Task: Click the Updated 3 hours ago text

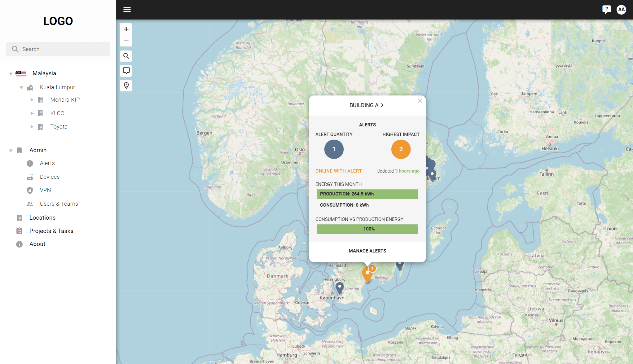Action: 398,171
